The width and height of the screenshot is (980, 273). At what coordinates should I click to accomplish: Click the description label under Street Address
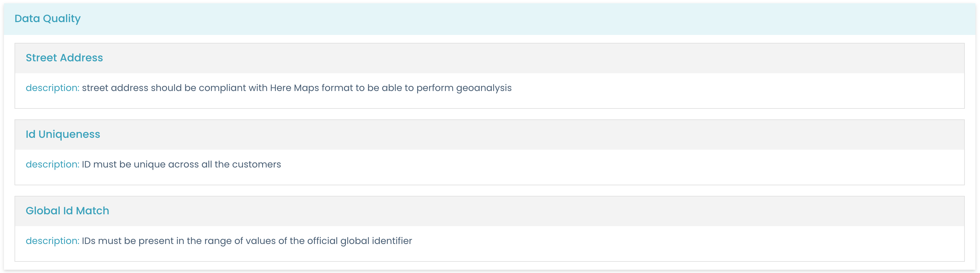pos(52,87)
